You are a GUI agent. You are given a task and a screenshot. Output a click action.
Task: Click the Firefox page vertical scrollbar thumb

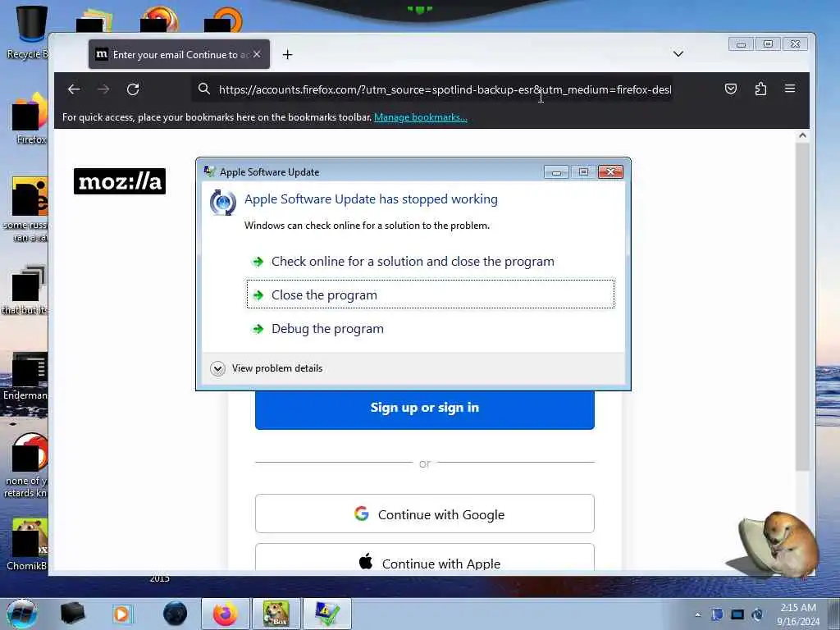802,307
